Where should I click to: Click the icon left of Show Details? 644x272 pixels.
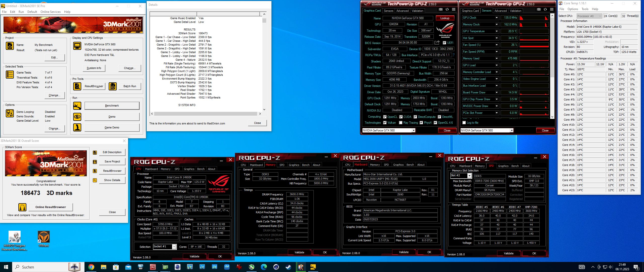coord(95,180)
